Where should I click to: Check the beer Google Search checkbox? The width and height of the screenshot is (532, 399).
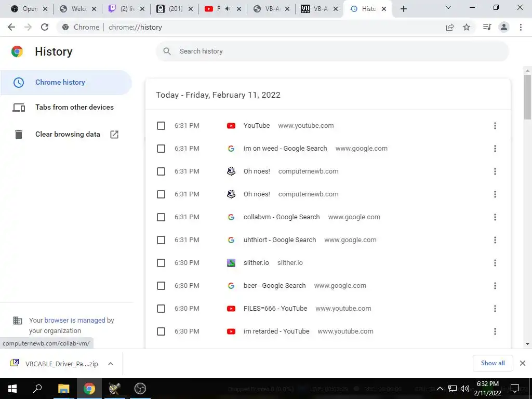(x=161, y=286)
